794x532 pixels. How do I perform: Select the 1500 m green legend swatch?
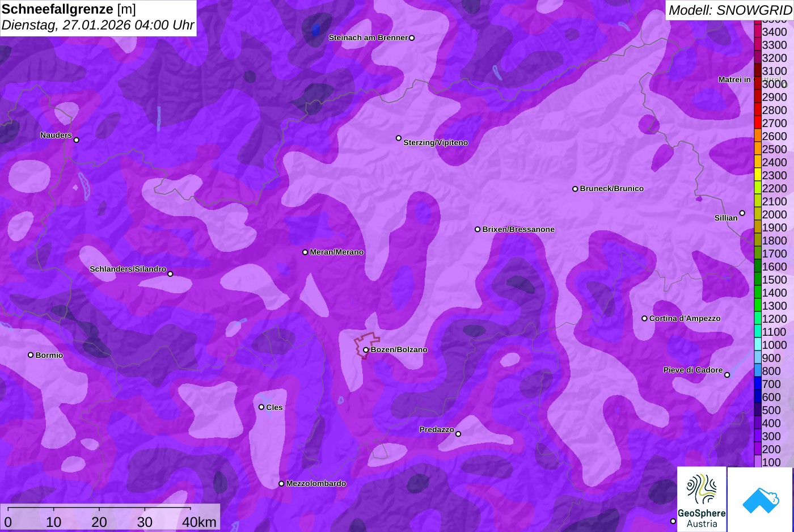[x=757, y=279]
